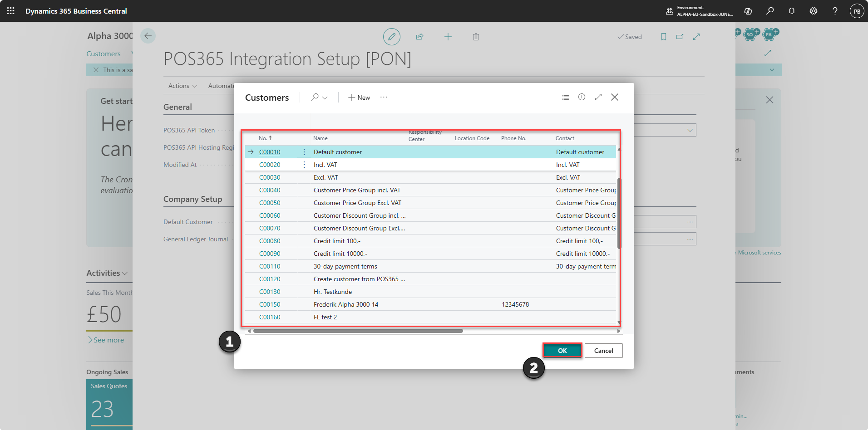Select 'FL test 2' customer row
The image size is (868, 430).
pos(325,317)
